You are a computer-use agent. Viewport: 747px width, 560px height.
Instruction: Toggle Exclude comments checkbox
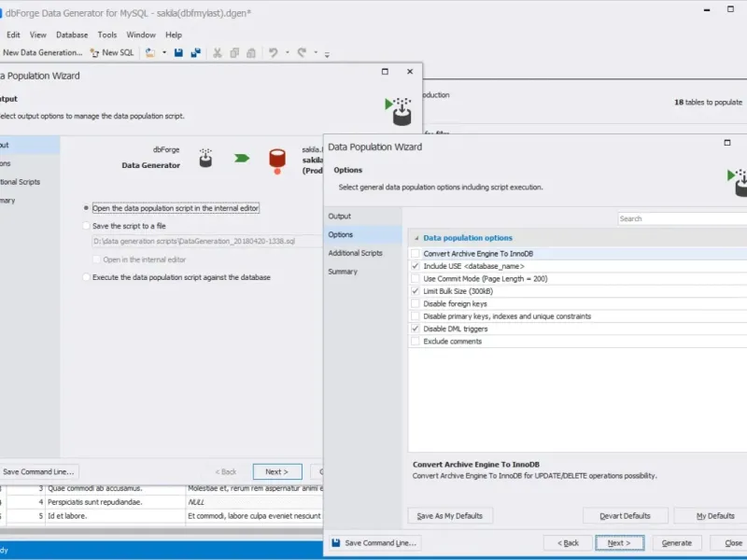click(x=416, y=341)
